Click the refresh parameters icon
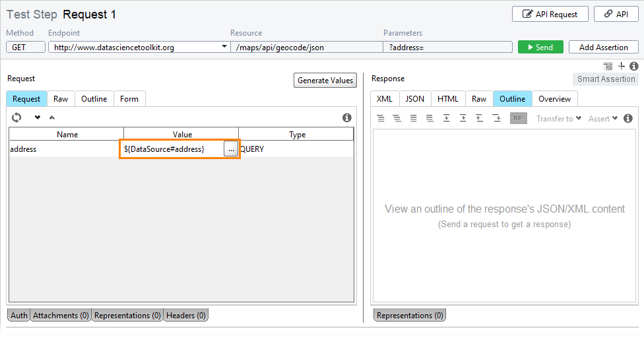Screen dimensions: 644x342 (16, 118)
